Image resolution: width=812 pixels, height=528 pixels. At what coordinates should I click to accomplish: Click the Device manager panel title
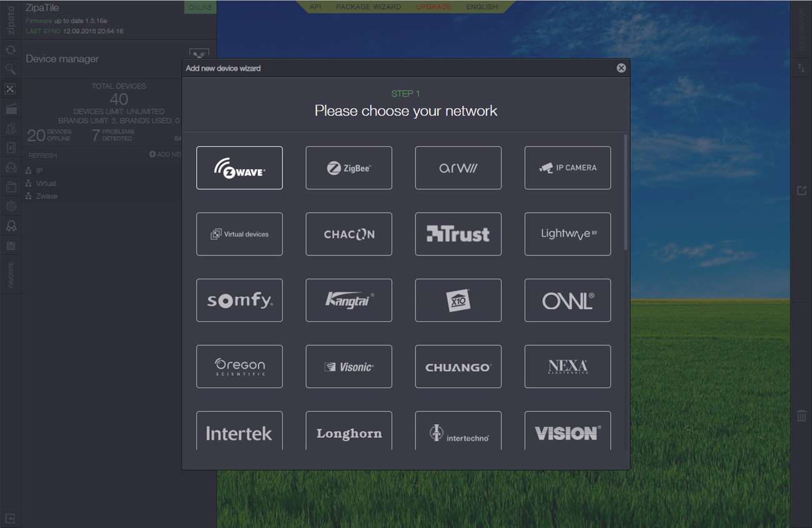[x=62, y=59]
